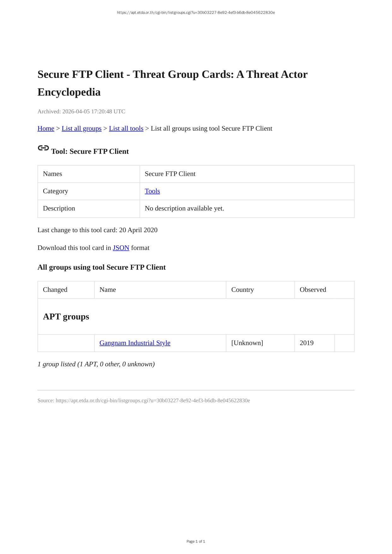Select the Country column header
Viewport: 392px width, 554px height.
pos(242,290)
